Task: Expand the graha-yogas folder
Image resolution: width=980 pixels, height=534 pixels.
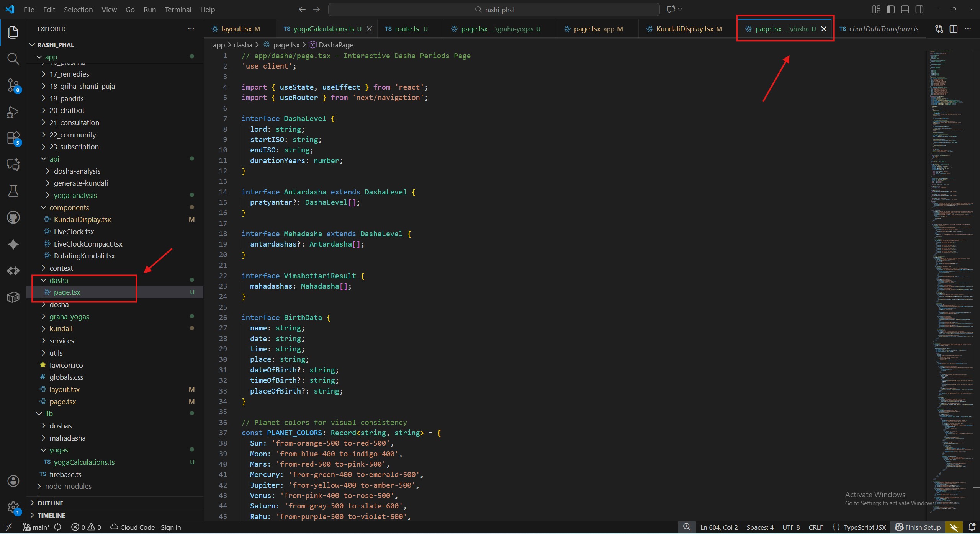Action: [69, 317]
